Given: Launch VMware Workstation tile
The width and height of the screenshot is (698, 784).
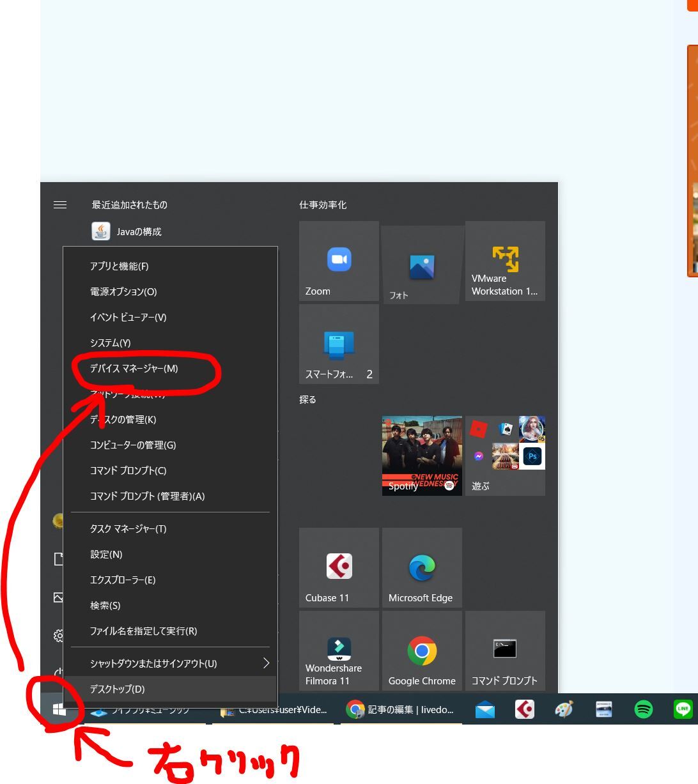Looking at the screenshot, I should tap(505, 261).
